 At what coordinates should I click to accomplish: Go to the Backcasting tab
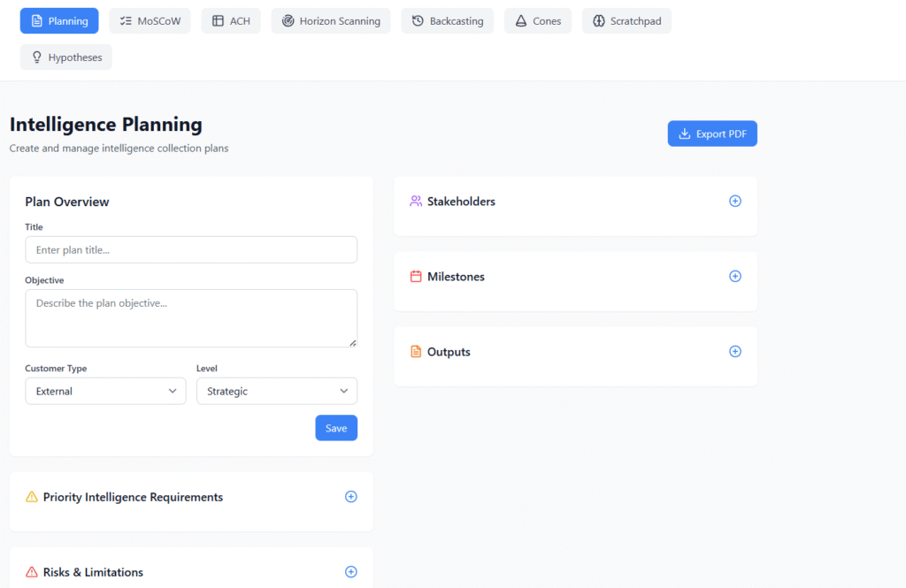447,21
